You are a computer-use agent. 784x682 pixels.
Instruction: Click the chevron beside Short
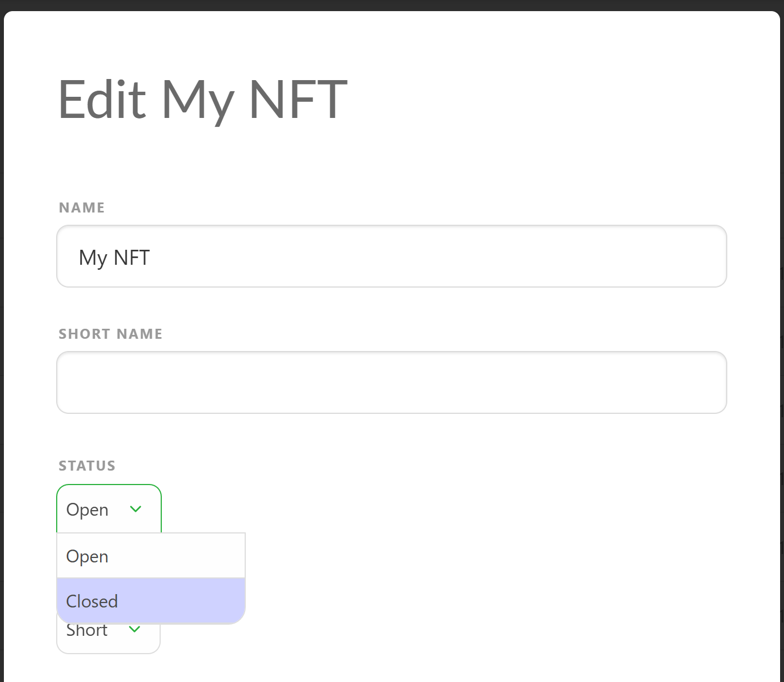pos(135,629)
